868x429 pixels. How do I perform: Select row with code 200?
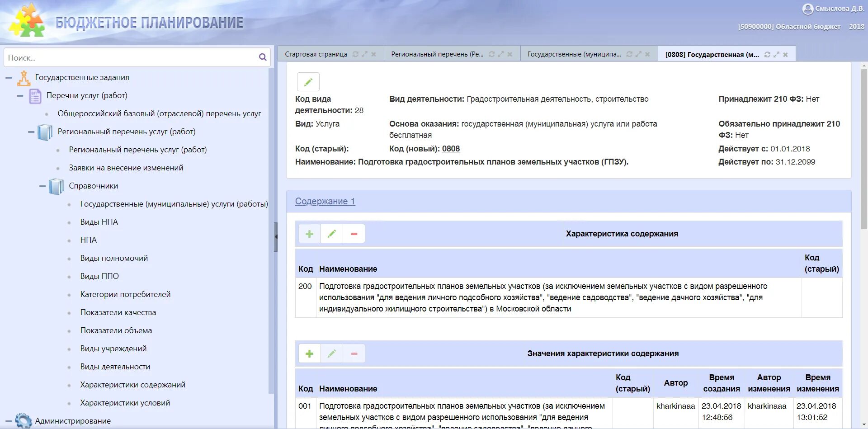tap(569, 297)
